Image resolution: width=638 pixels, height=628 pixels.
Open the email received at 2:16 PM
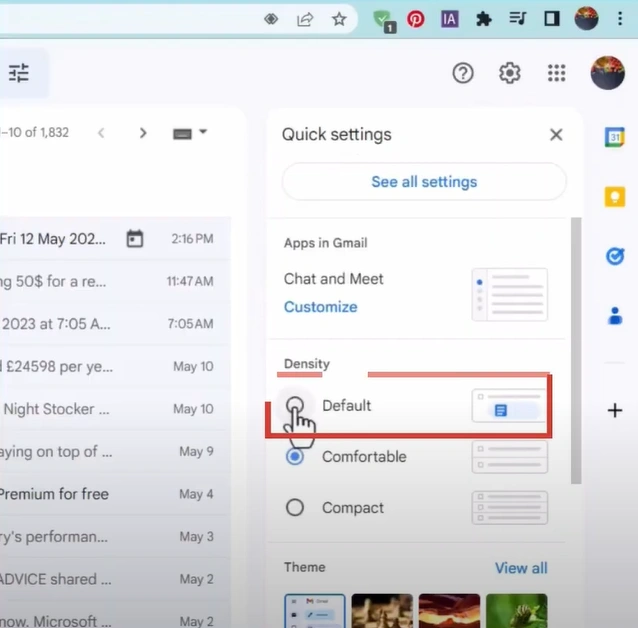pyautogui.click(x=116, y=239)
